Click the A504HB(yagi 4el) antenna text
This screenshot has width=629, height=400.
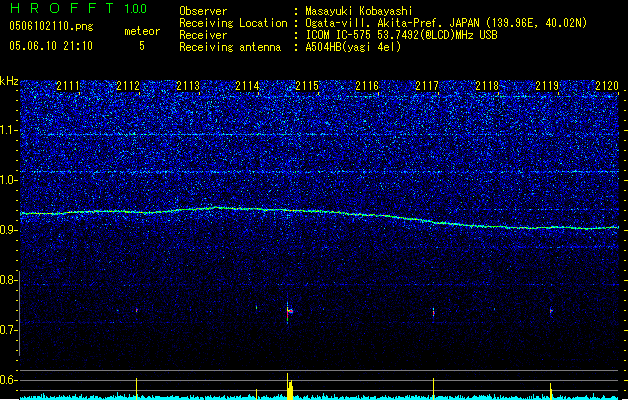coord(353,47)
